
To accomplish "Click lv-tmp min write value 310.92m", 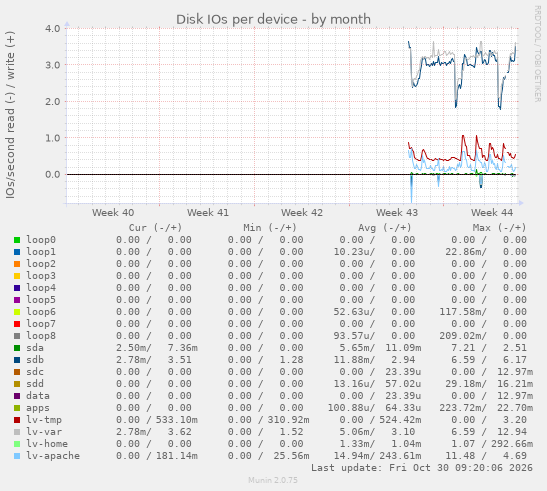I will coord(289,420).
